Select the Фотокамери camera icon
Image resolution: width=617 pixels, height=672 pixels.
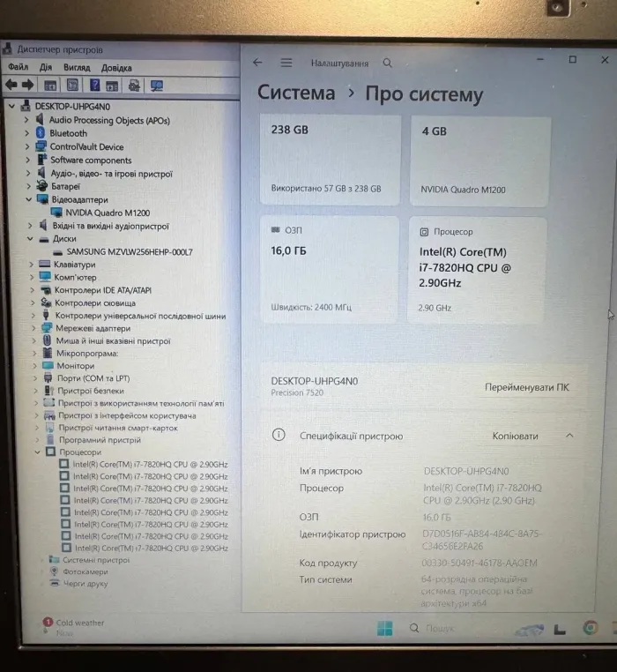(54, 571)
